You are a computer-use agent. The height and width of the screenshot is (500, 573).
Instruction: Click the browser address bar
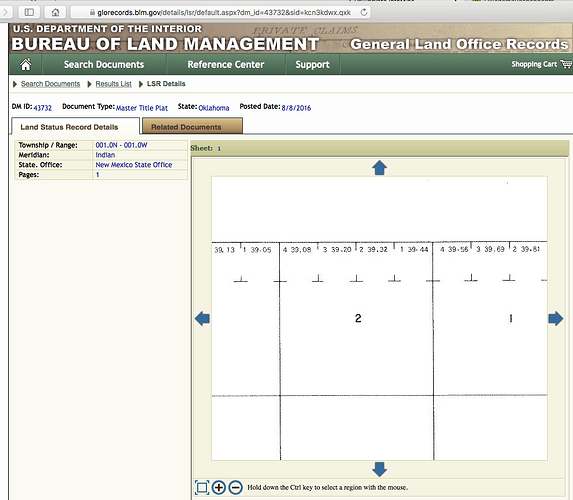pyautogui.click(x=220, y=12)
